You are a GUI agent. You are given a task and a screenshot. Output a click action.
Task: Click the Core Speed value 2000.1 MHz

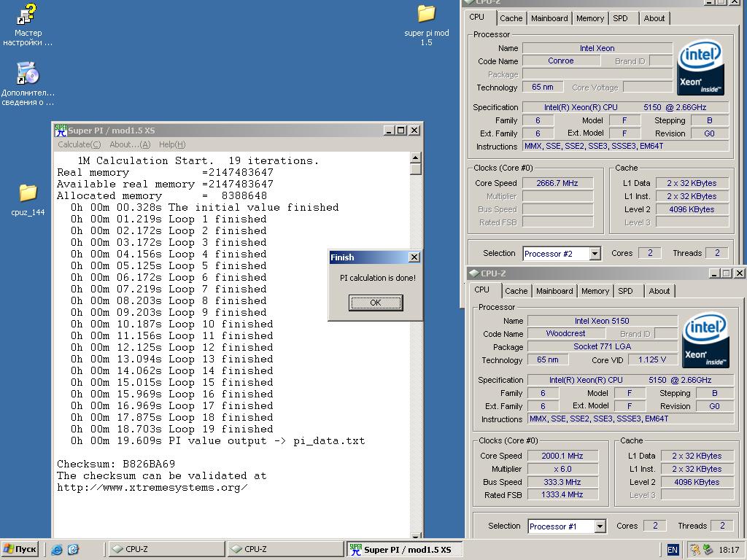coord(562,456)
